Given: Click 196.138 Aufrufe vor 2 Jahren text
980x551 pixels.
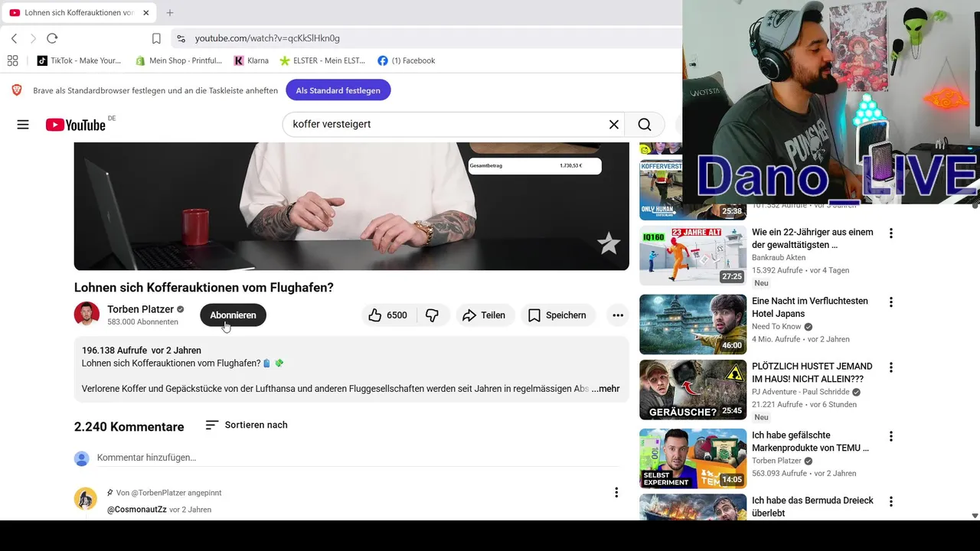Looking at the screenshot, I should (142, 350).
